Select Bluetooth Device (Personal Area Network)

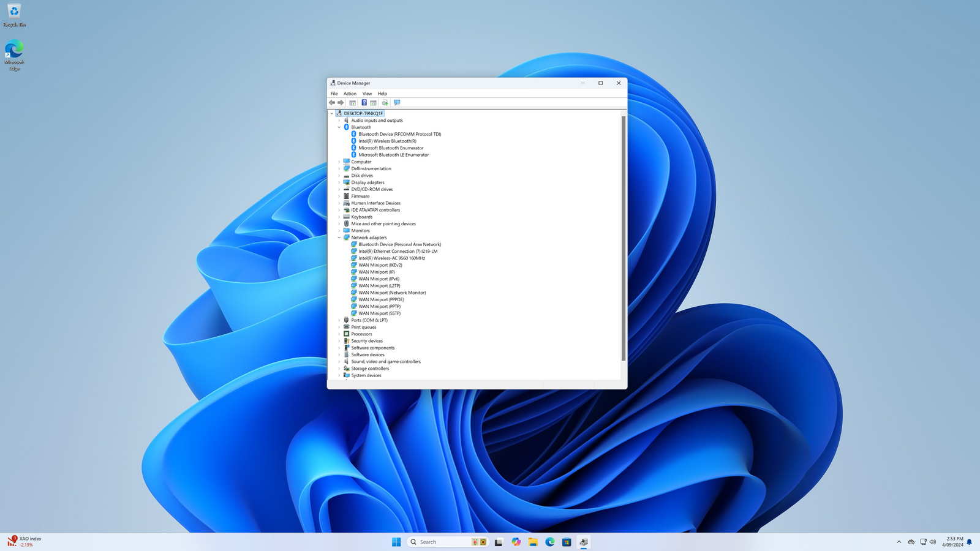(400, 244)
